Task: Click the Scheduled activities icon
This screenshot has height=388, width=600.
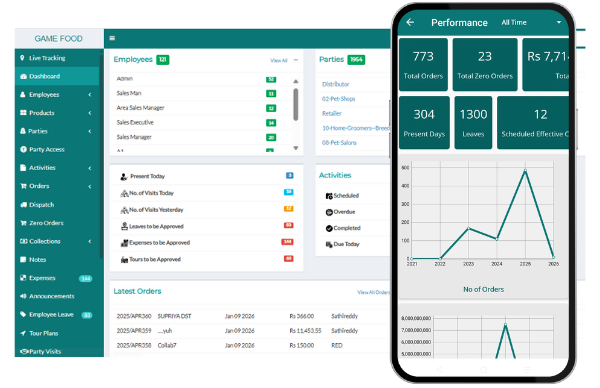Action: pos(329,196)
